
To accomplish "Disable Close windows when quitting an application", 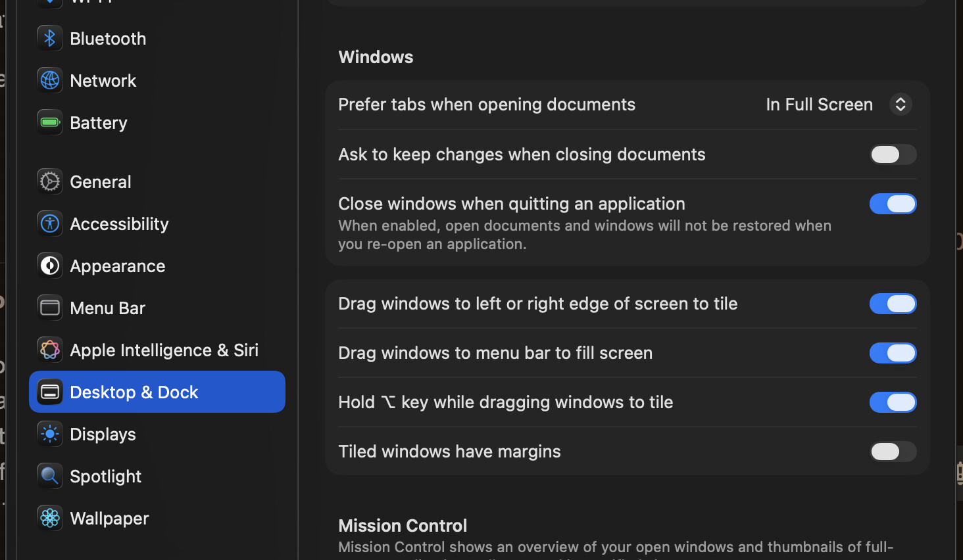I will click(893, 204).
